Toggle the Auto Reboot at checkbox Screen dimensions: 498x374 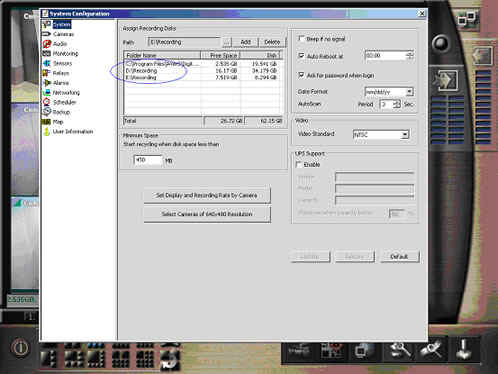point(301,56)
